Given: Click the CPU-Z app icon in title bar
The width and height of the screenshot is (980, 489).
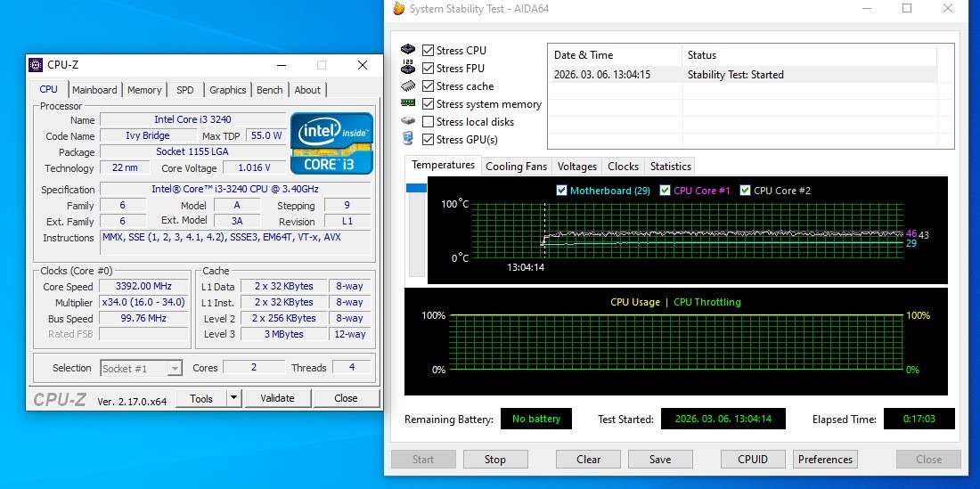Looking at the screenshot, I should [37, 64].
